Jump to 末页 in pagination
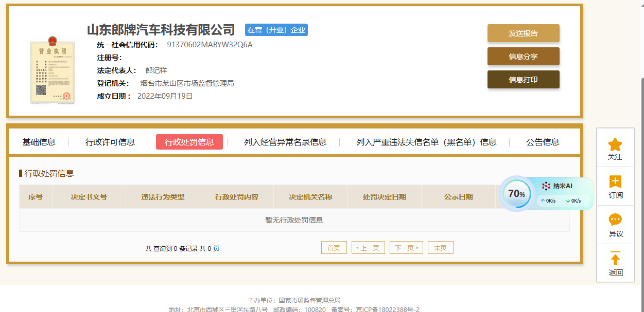The width and height of the screenshot is (644, 312). [x=441, y=248]
